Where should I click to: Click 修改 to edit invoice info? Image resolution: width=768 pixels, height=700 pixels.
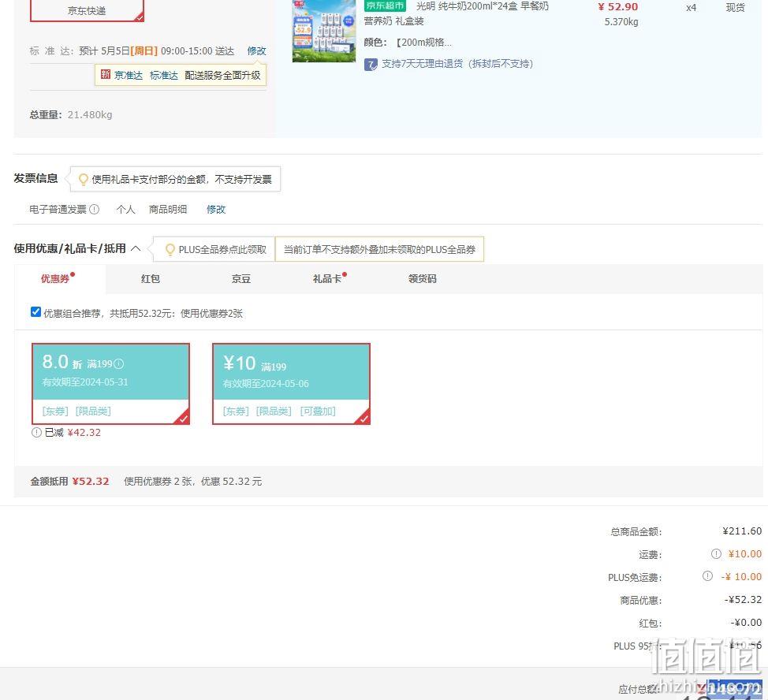pyautogui.click(x=216, y=210)
